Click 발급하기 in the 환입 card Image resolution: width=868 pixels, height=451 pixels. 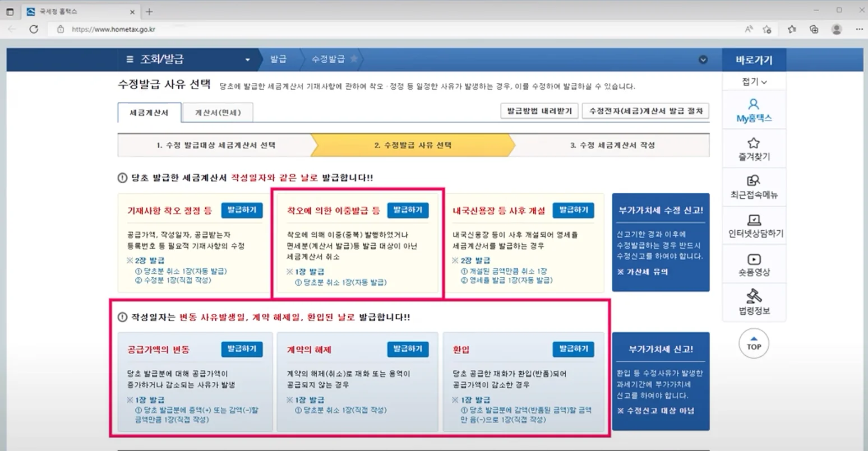[x=573, y=348]
